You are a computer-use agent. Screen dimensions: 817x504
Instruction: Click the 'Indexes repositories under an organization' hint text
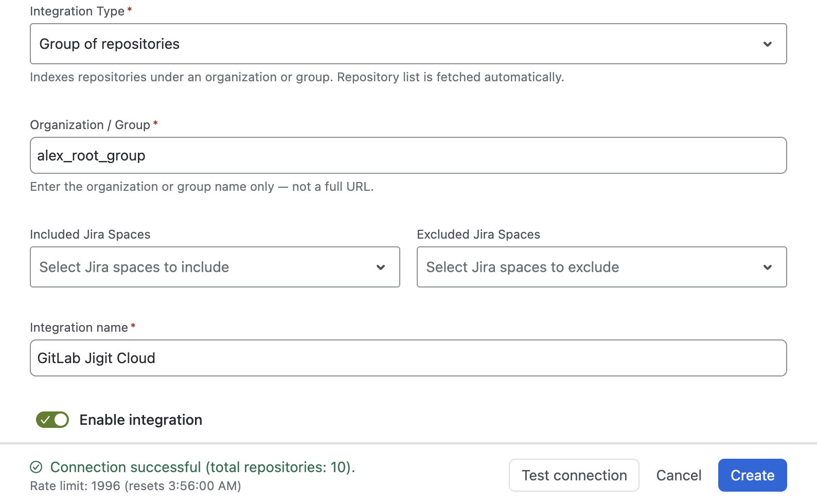tap(297, 77)
